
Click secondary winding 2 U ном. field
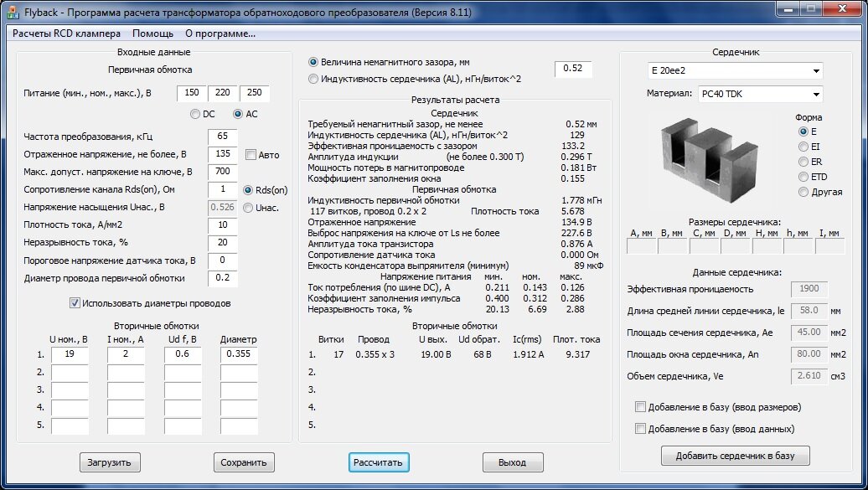70,372
